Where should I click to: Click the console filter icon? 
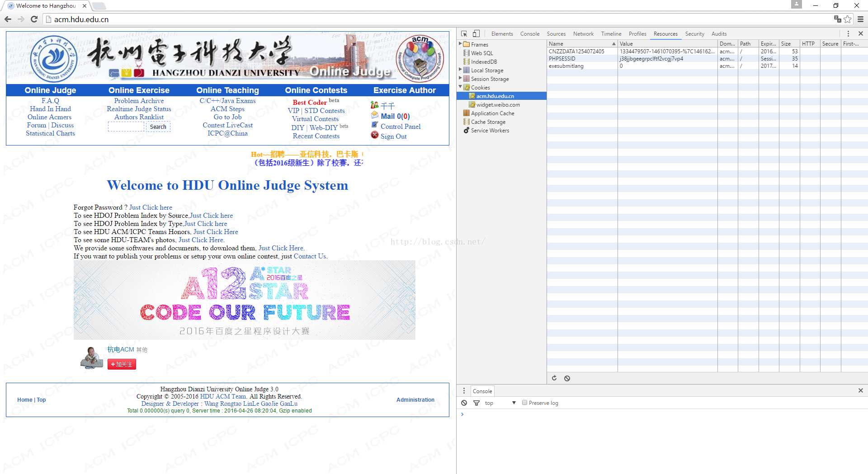(x=476, y=403)
